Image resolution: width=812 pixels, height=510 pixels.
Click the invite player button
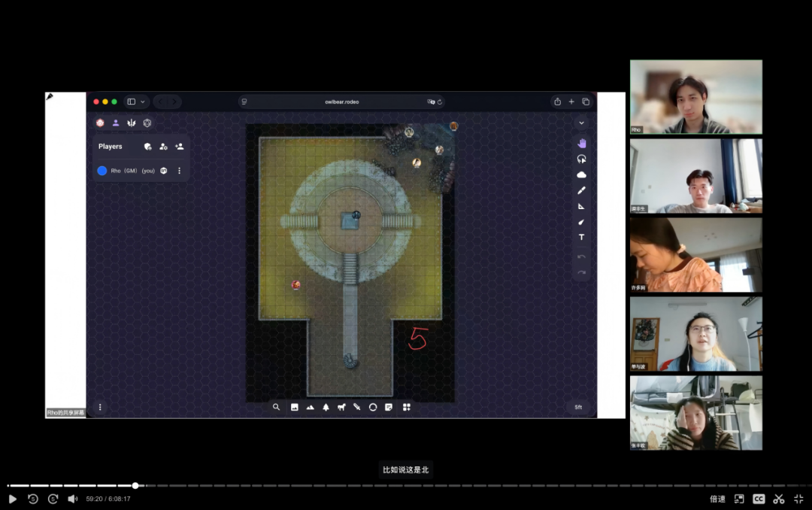point(179,147)
